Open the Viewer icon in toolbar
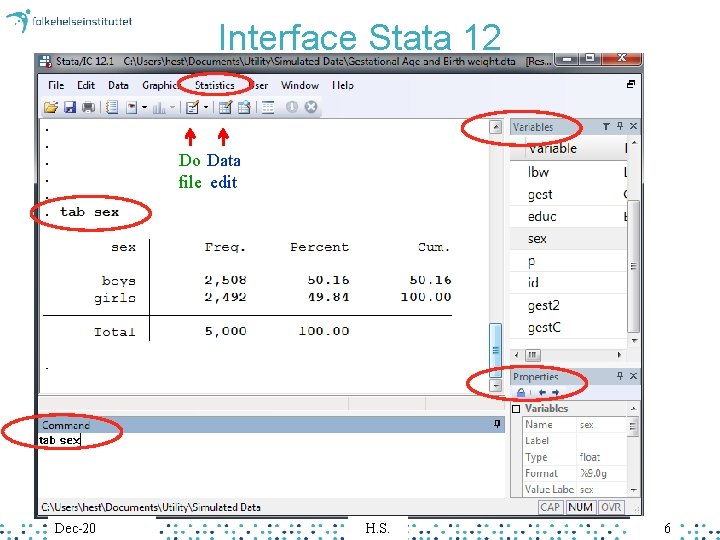 (x=132, y=108)
